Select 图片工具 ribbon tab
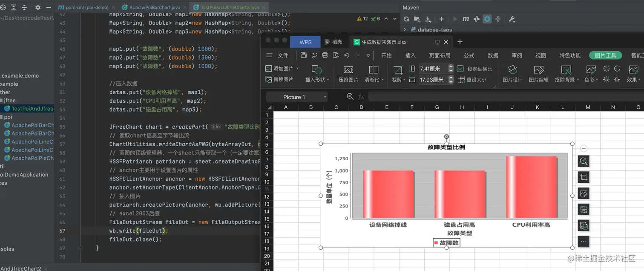Viewport: 644px width, 271px height. [605, 55]
